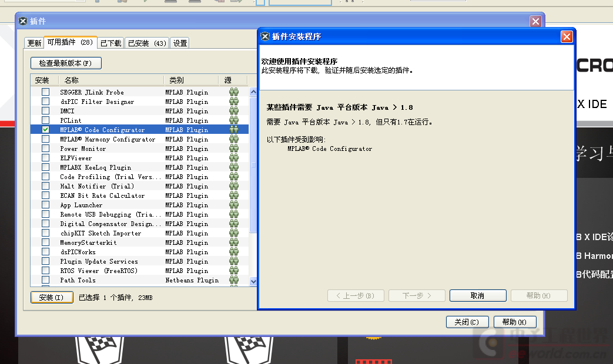The height and width of the screenshot is (364, 613).
Task: Click source icon of DMCI row
Action: click(x=234, y=110)
